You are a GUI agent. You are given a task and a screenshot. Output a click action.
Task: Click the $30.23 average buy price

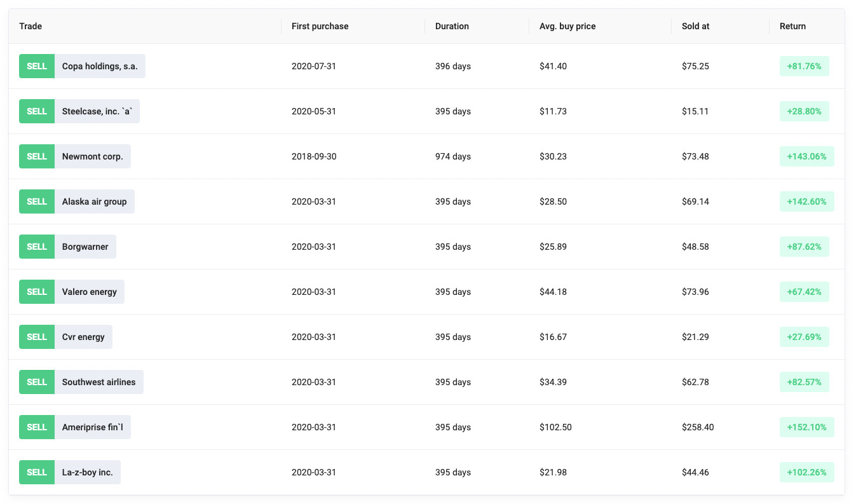[553, 156]
